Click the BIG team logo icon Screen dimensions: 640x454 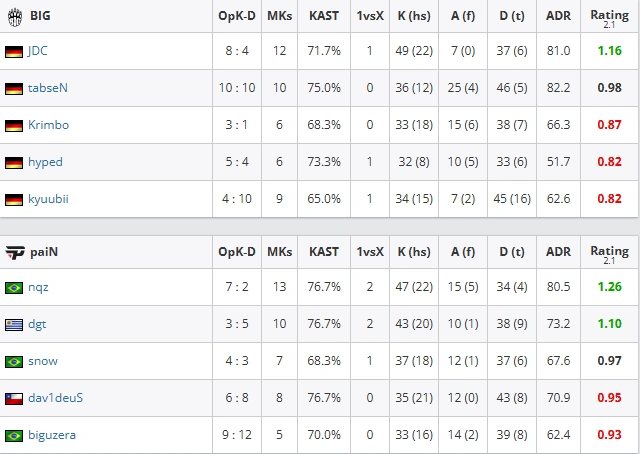[15, 17]
